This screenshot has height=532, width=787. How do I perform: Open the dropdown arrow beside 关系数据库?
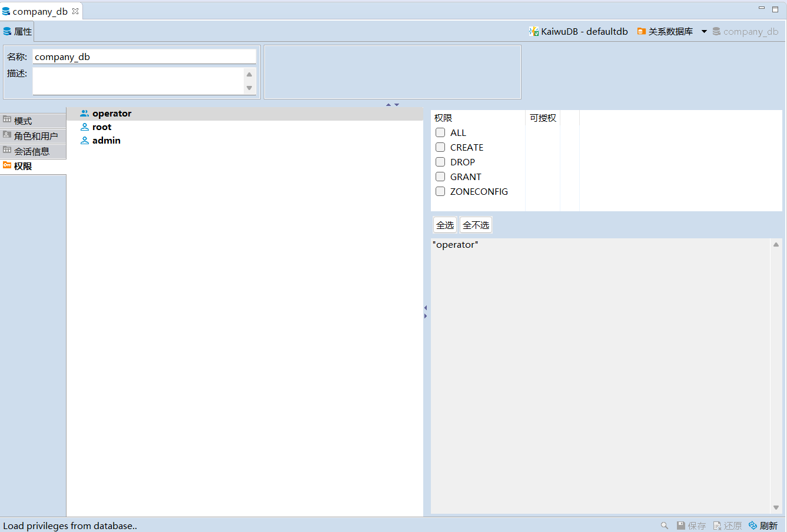(x=704, y=32)
